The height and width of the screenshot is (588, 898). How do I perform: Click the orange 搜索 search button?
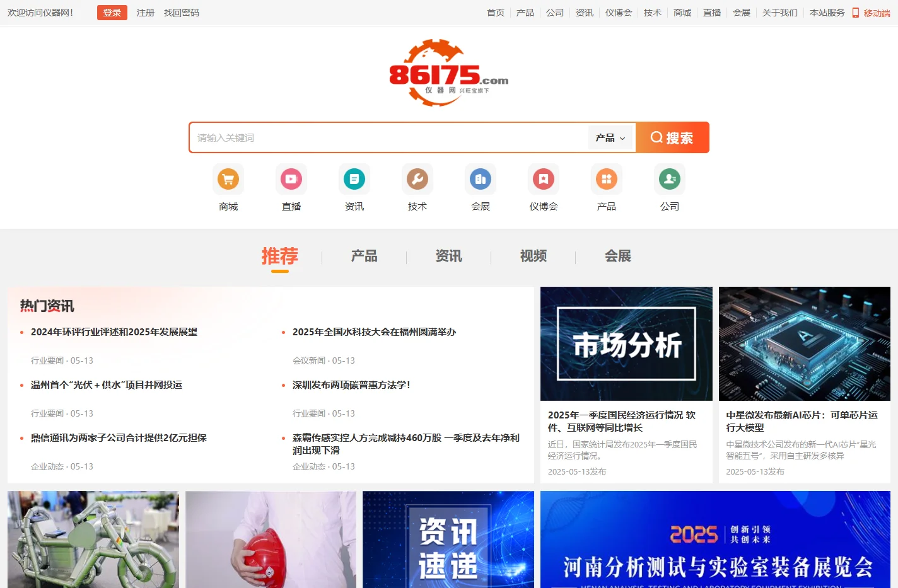click(672, 137)
